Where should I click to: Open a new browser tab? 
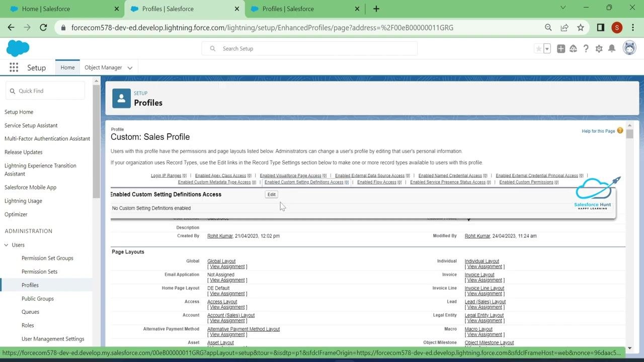pyautogui.click(x=376, y=9)
